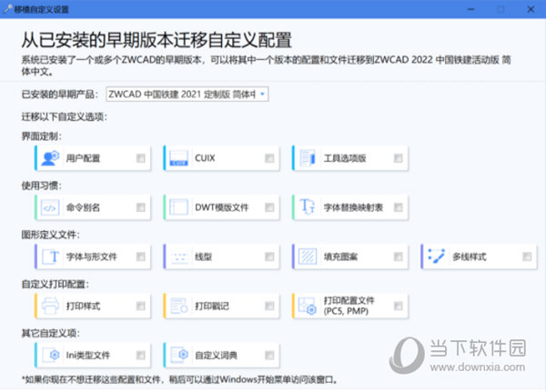Tick the 打印样式 checkbox
This screenshot has height=392, width=546.
click(141, 306)
